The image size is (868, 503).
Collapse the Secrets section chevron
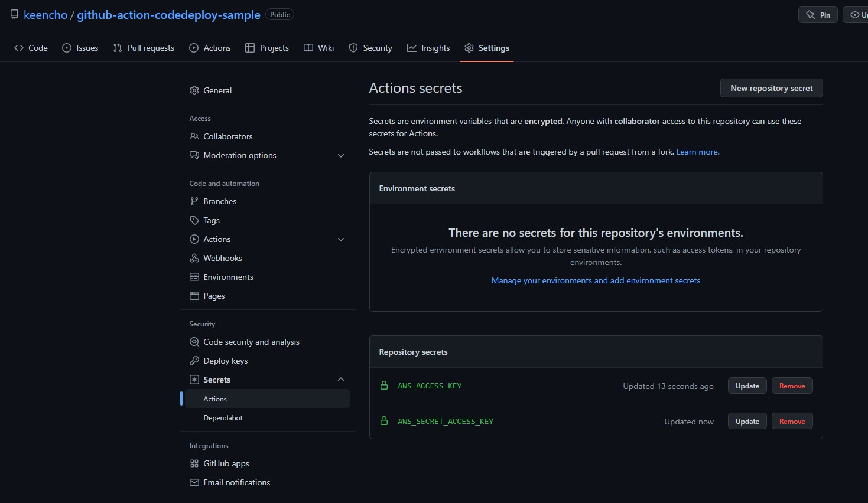click(341, 380)
